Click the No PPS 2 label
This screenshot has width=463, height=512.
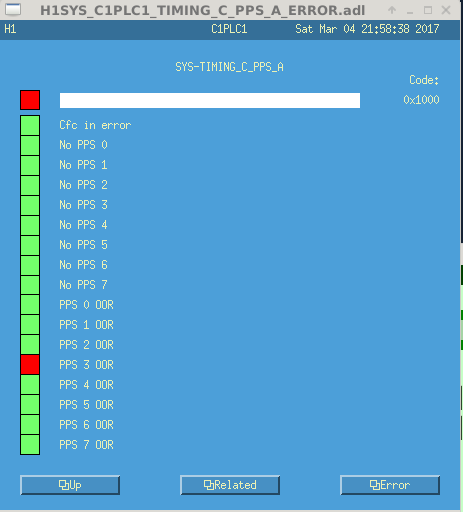click(x=83, y=185)
